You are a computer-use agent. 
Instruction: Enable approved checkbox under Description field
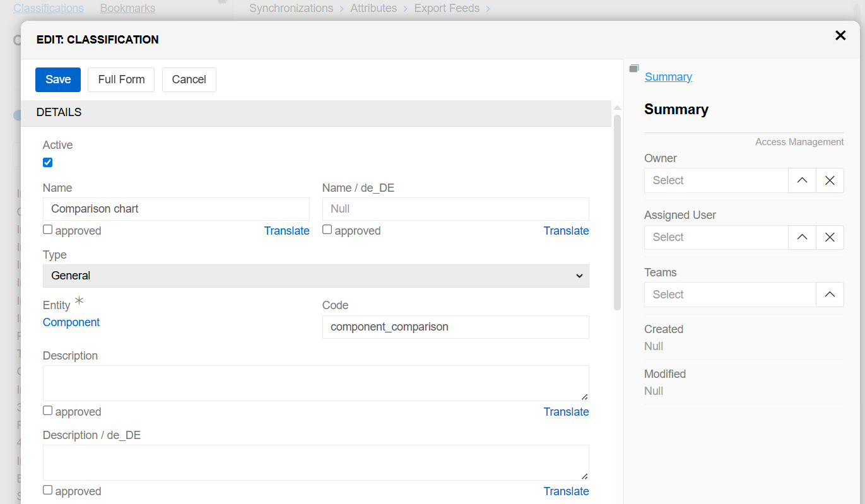click(48, 411)
